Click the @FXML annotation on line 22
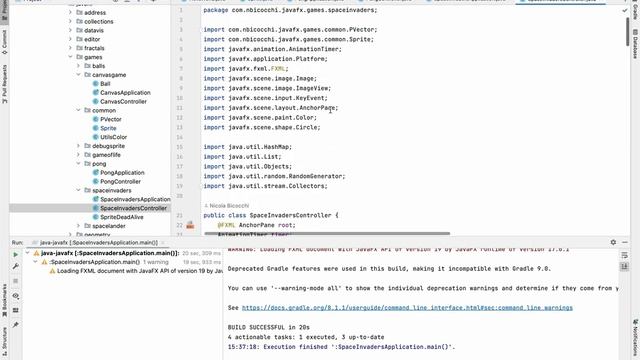Screen dimensions: 640x360 [x=226, y=225]
